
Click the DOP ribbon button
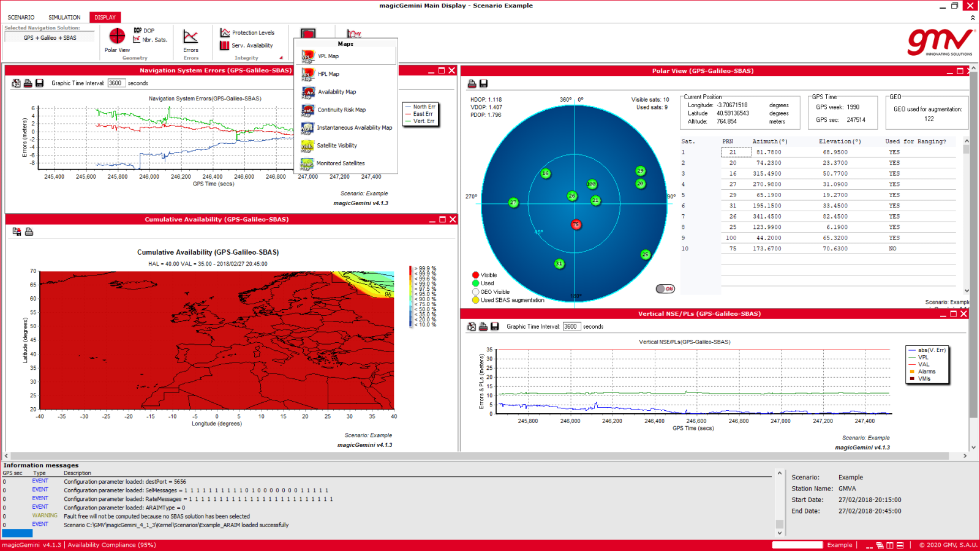144,30
